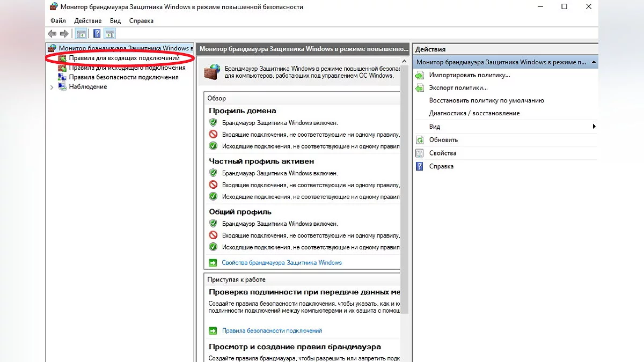Click the help icon next to 'Справка' in actions
Image resolution: width=644 pixels, height=362 pixels.
point(420,166)
